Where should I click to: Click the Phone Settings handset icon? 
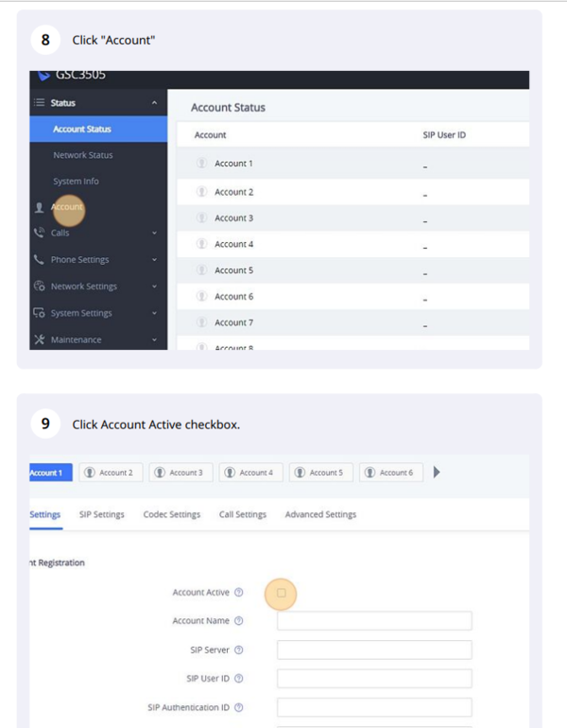[39, 260]
